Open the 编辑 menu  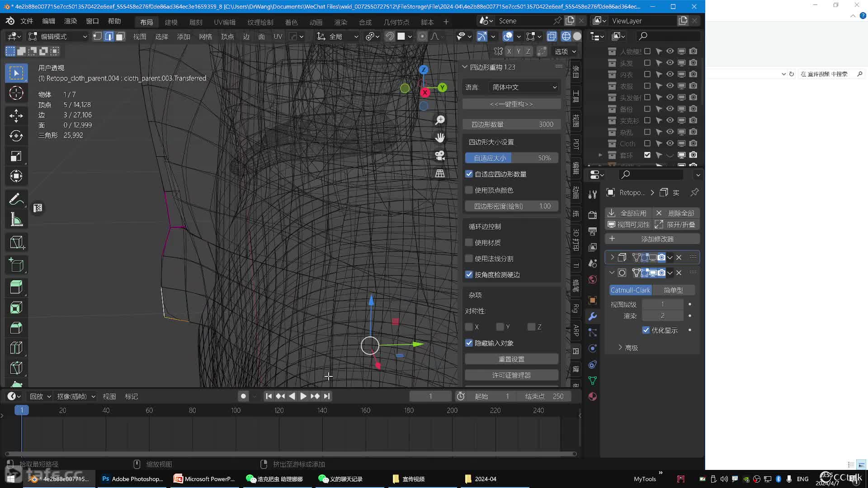(x=48, y=21)
